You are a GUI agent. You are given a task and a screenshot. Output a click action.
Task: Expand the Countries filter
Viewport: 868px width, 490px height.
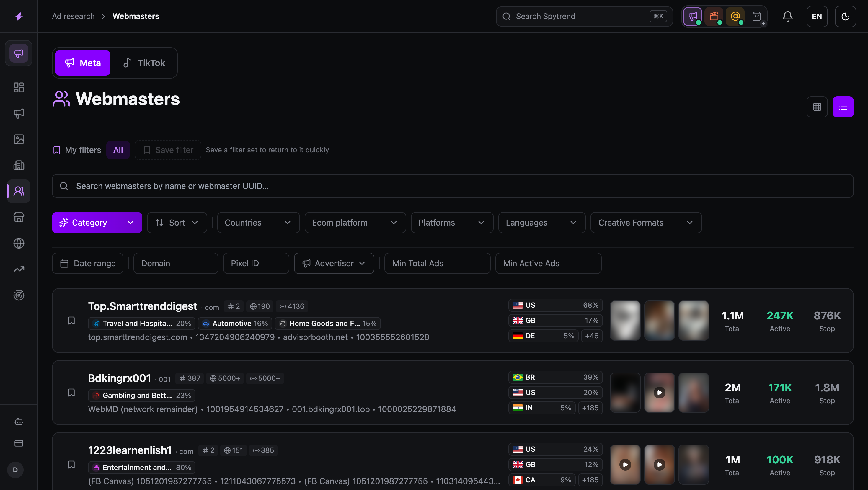[x=258, y=223]
